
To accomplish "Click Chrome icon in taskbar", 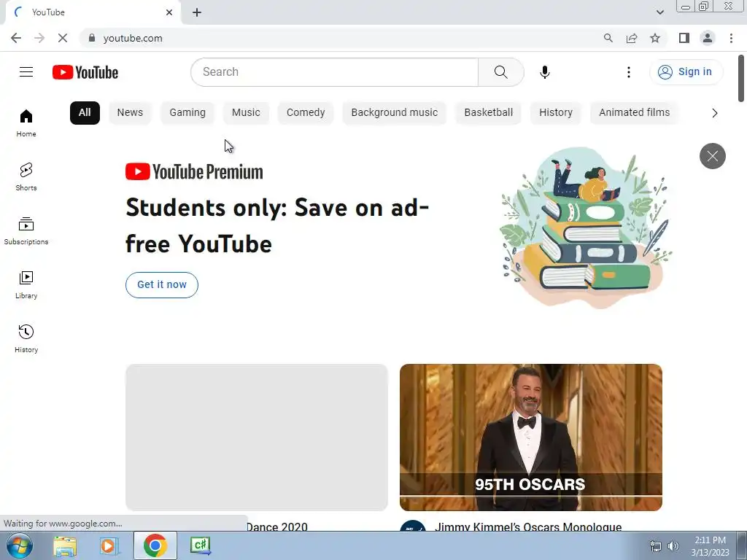I will 155,545.
